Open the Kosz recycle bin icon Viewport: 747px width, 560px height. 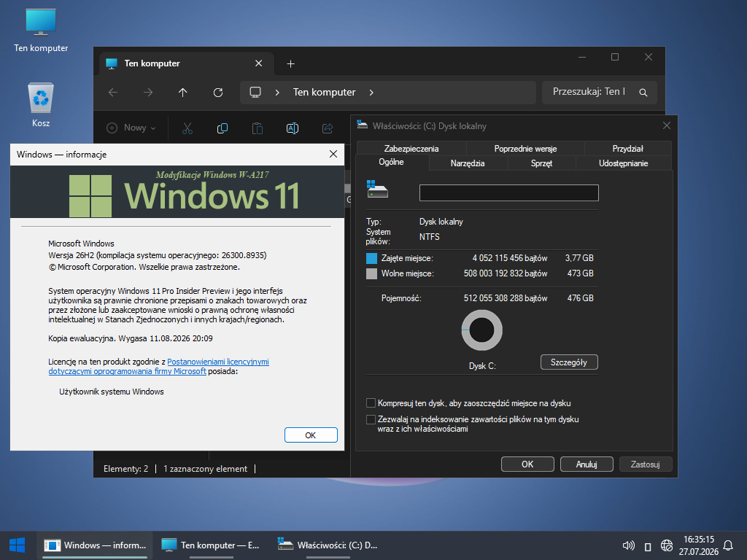tap(41, 105)
